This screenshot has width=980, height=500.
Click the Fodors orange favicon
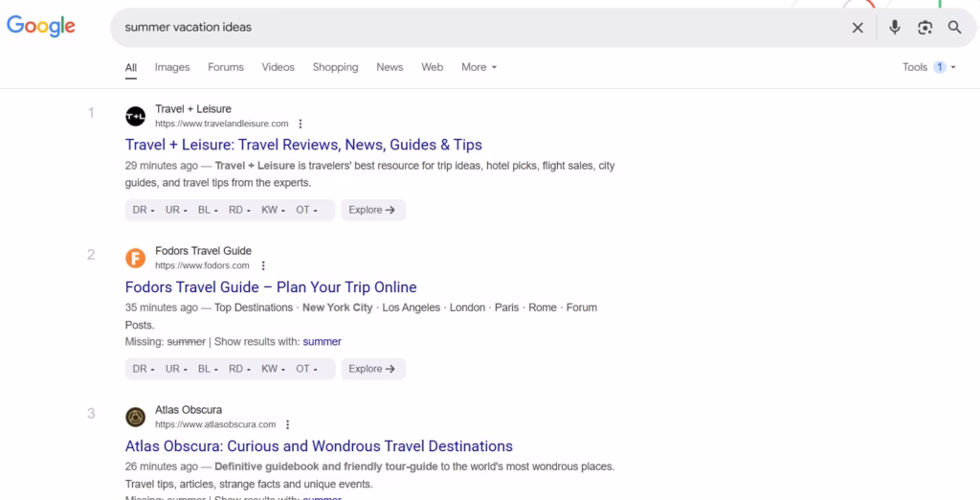click(136, 259)
